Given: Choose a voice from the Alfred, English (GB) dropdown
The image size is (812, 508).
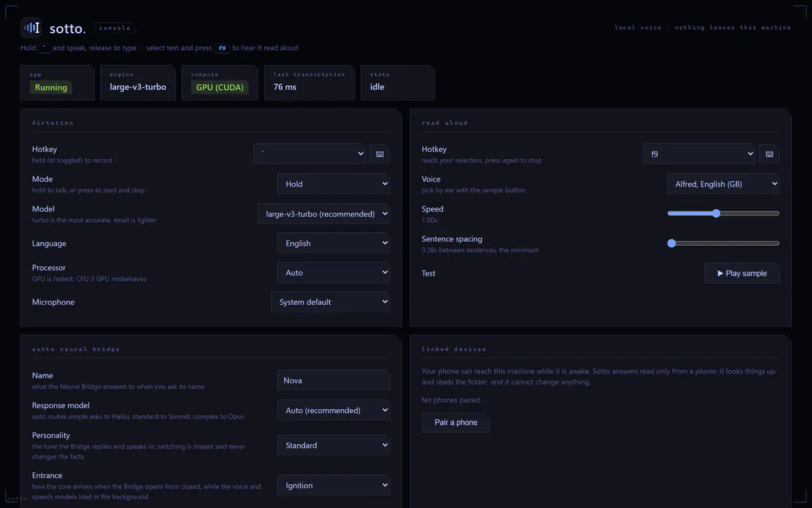Looking at the screenshot, I should pyautogui.click(x=723, y=184).
